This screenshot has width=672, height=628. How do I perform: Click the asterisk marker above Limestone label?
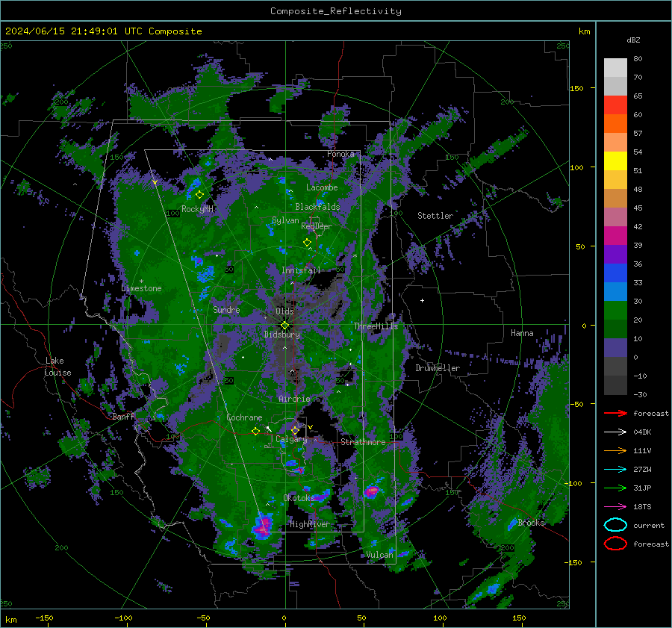[x=141, y=282]
